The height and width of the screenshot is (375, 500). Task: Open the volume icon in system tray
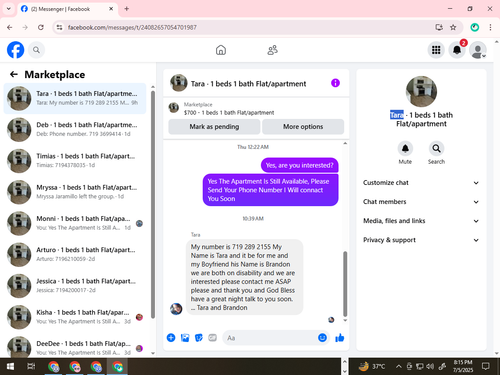pos(430,367)
